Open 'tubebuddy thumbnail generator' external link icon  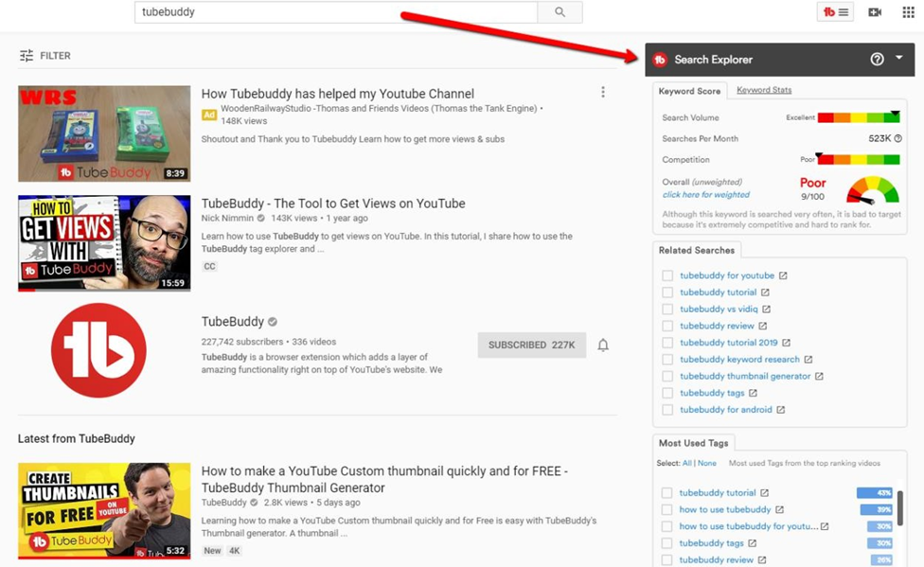[x=819, y=376]
